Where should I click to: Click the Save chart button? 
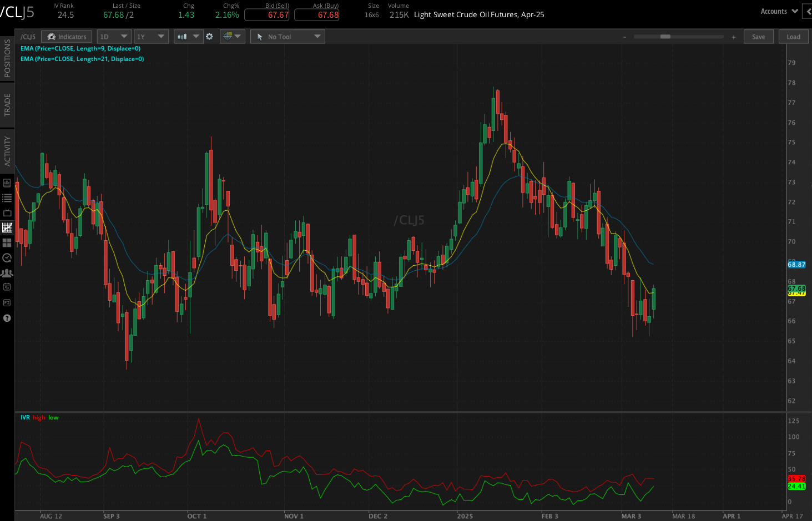pyautogui.click(x=758, y=36)
